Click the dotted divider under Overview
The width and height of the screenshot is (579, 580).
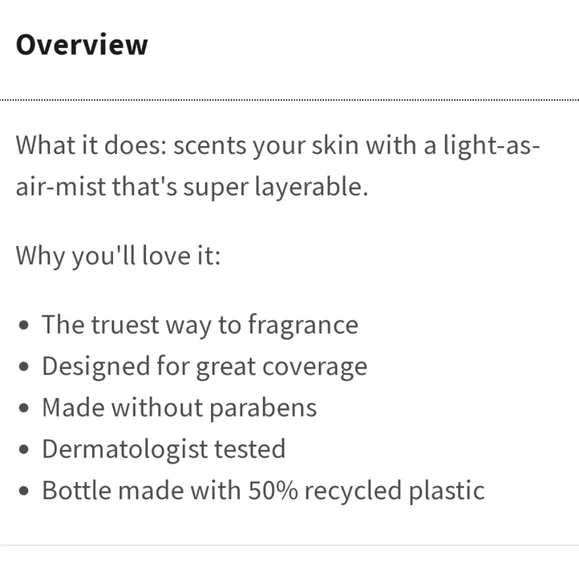coord(289,100)
